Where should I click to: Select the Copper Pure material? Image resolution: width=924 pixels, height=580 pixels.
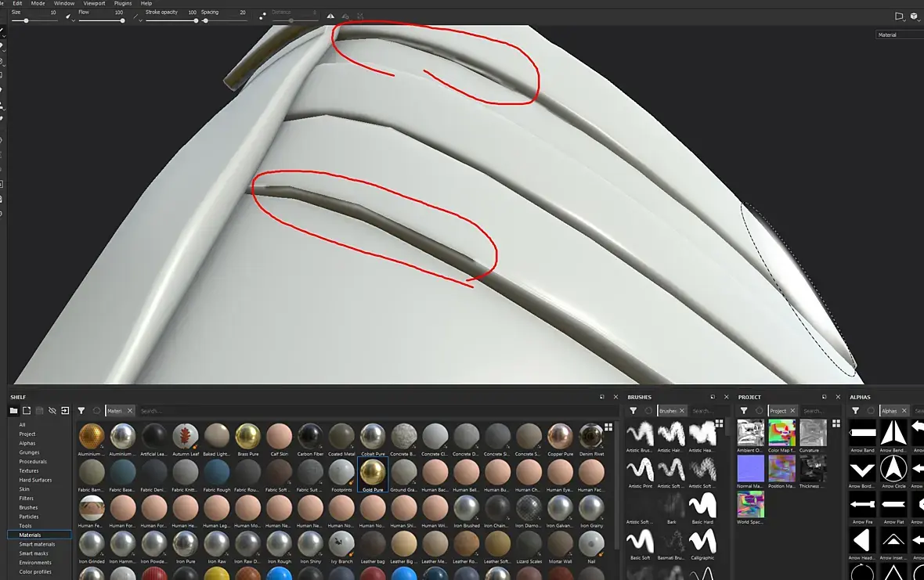pos(560,440)
